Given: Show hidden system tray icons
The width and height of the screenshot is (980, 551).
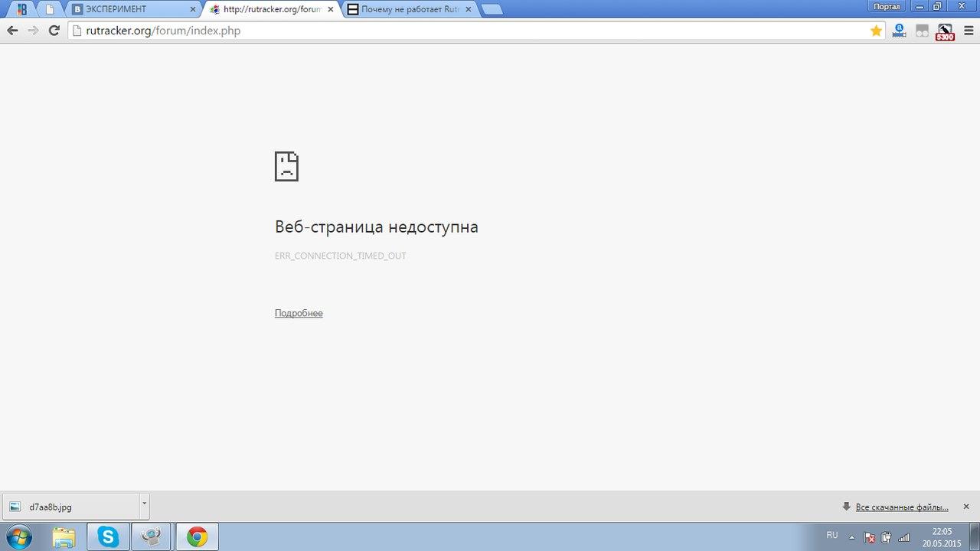Looking at the screenshot, I should pyautogui.click(x=852, y=536).
